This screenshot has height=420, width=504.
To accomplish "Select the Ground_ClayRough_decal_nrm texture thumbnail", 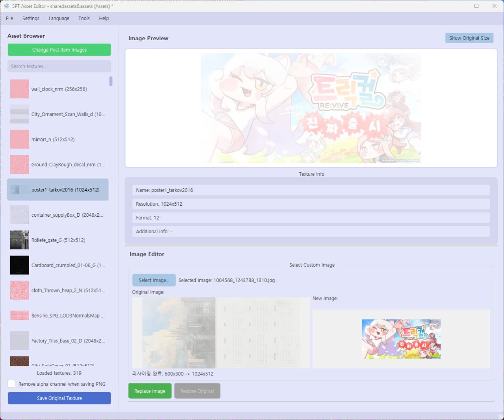I will (x=20, y=165).
